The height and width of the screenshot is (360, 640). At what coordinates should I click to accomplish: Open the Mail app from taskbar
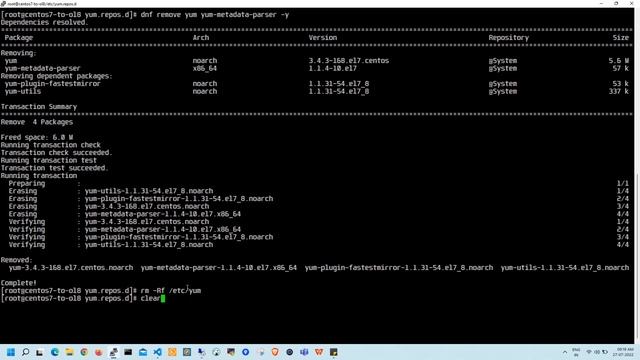pyautogui.click(x=143, y=352)
